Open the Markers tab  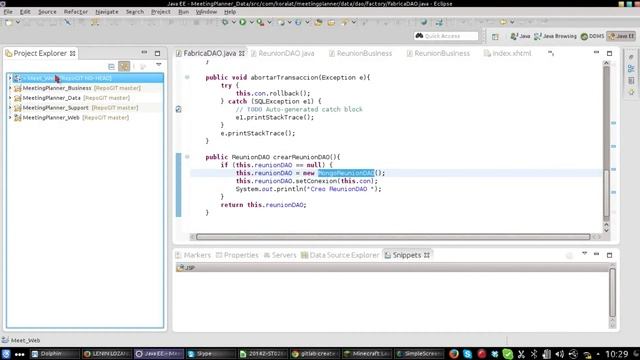pos(193,255)
